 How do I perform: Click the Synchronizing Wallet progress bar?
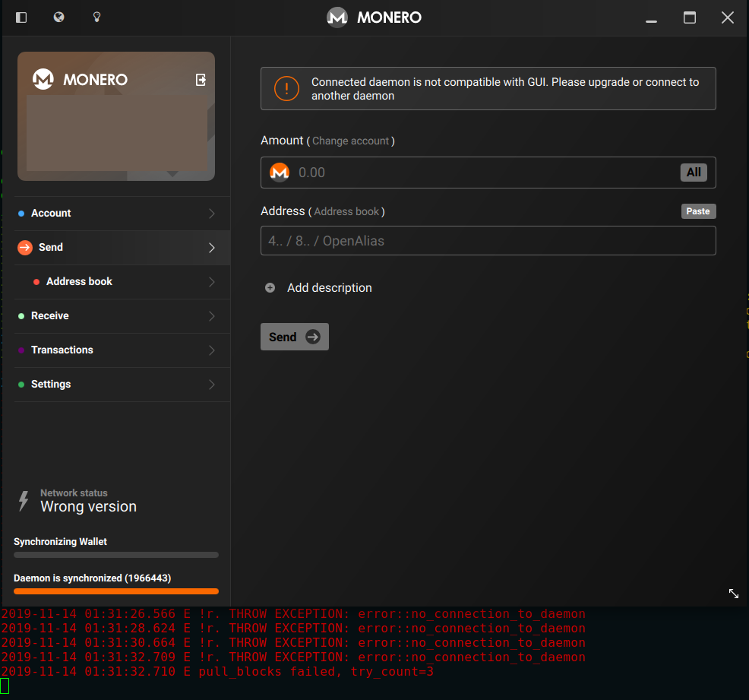pos(116,556)
